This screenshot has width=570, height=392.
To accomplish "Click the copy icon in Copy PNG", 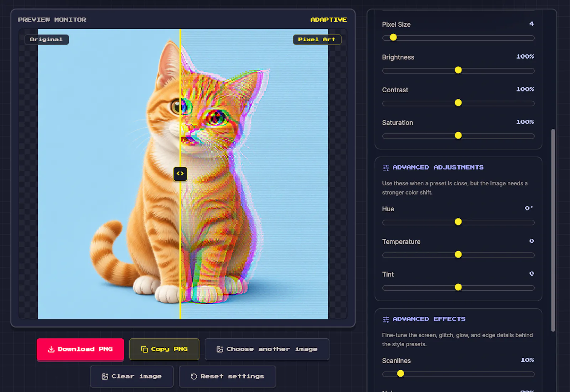I will 144,349.
